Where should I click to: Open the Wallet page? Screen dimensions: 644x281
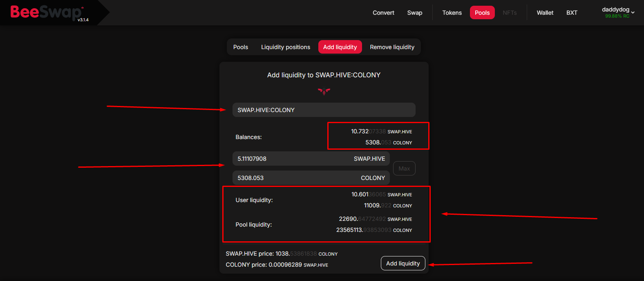pos(545,13)
